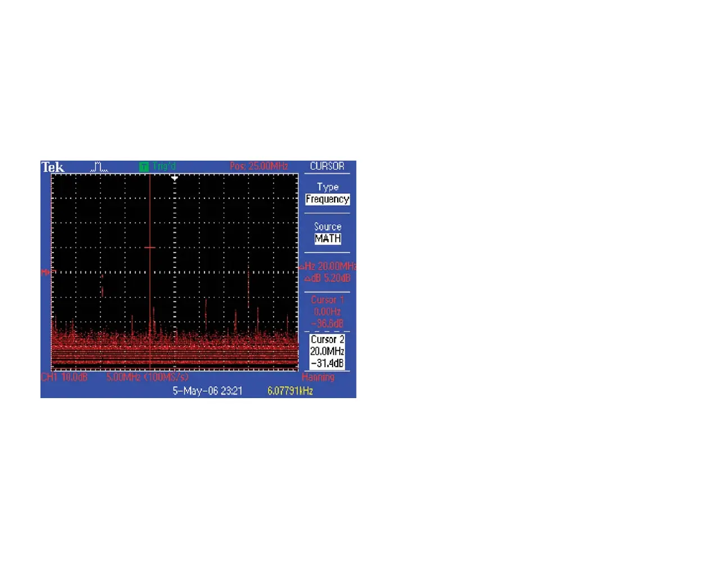This screenshot has height=566, width=728.
Task: Click the Hanning window label
Action: tap(318, 377)
